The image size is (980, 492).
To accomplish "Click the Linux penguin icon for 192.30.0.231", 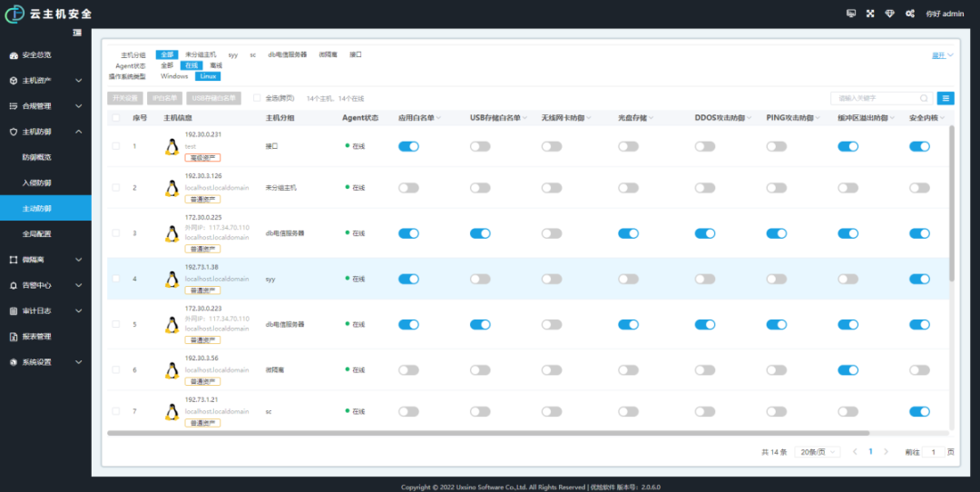I will tap(171, 146).
